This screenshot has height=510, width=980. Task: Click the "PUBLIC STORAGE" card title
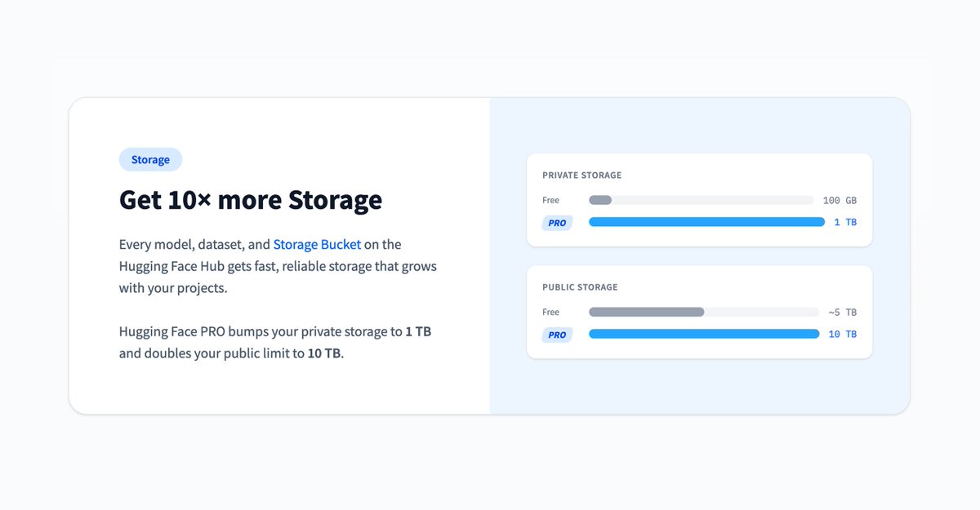click(580, 287)
